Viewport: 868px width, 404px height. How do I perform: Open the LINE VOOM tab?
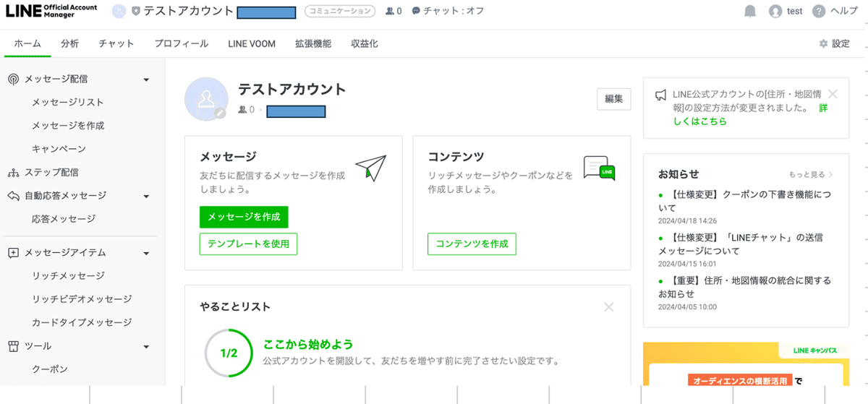click(252, 43)
